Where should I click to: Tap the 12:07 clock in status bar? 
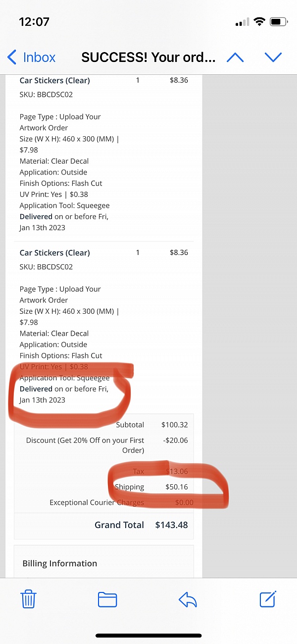(34, 22)
